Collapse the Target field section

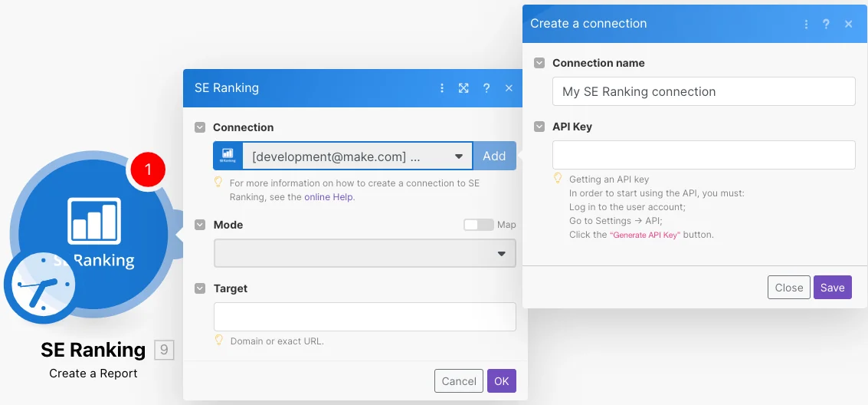(x=200, y=288)
